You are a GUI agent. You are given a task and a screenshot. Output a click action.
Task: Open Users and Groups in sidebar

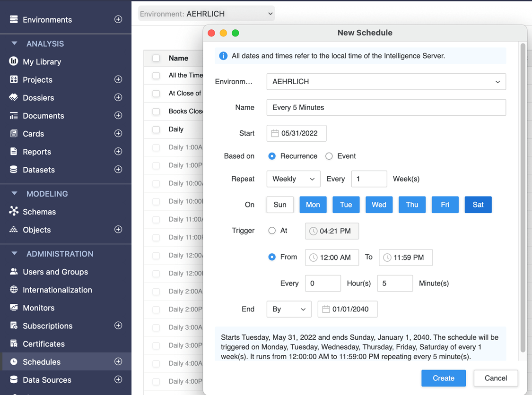(x=55, y=272)
